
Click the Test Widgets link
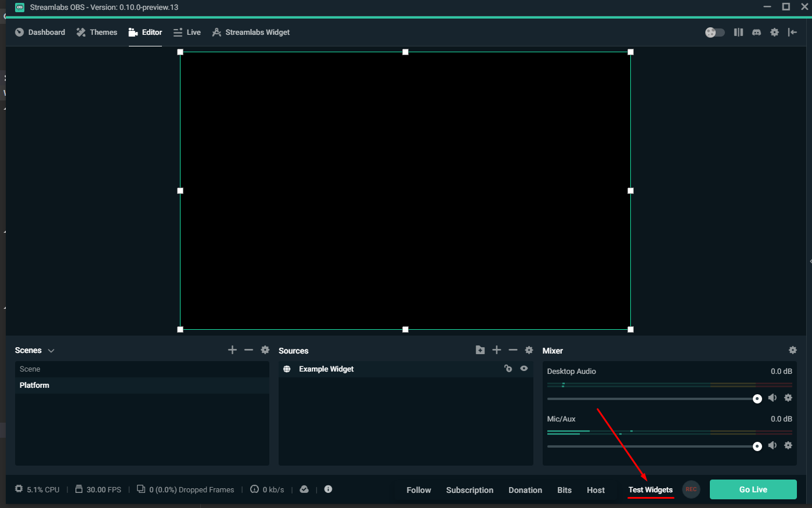pyautogui.click(x=651, y=490)
